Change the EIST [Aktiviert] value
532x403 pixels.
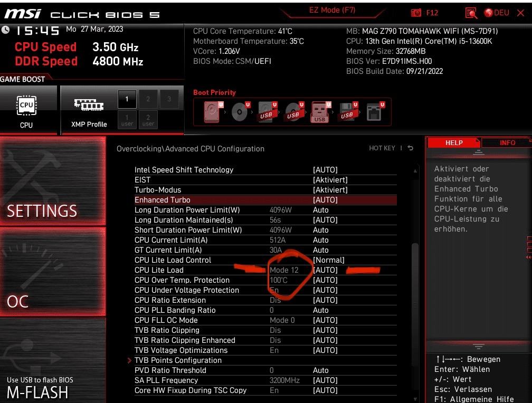[x=330, y=180]
